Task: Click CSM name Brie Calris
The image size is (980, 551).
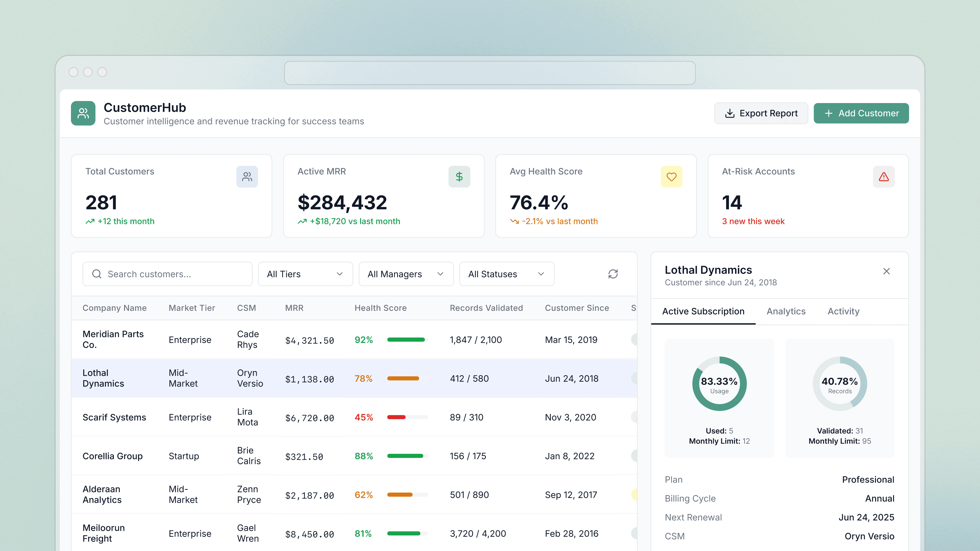Action: 249,456
